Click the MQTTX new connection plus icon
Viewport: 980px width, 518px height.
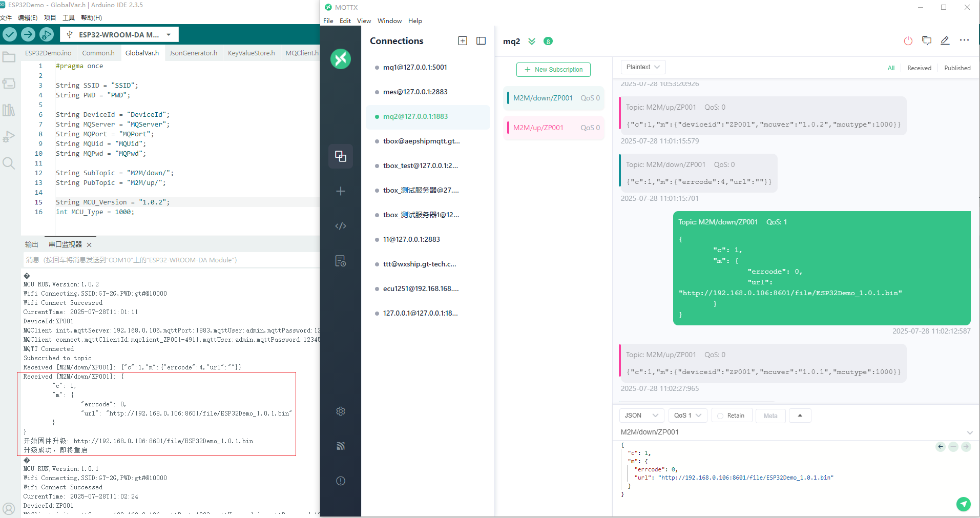[341, 191]
